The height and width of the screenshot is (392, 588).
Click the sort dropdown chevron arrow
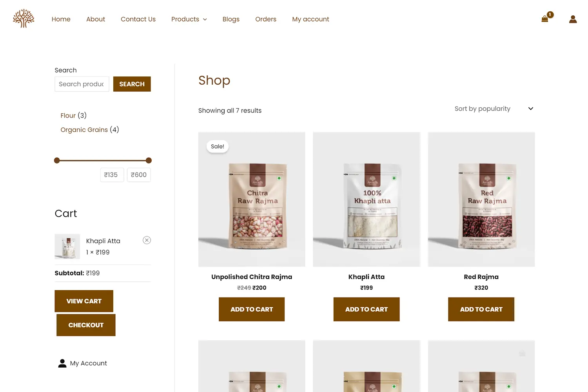[x=531, y=109]
